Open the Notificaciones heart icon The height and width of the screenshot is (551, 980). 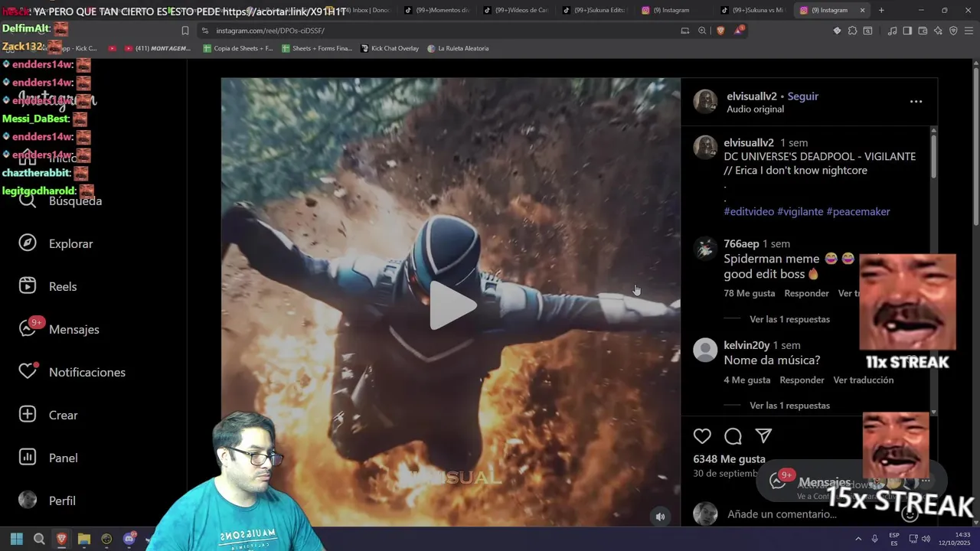coord(28,372)
